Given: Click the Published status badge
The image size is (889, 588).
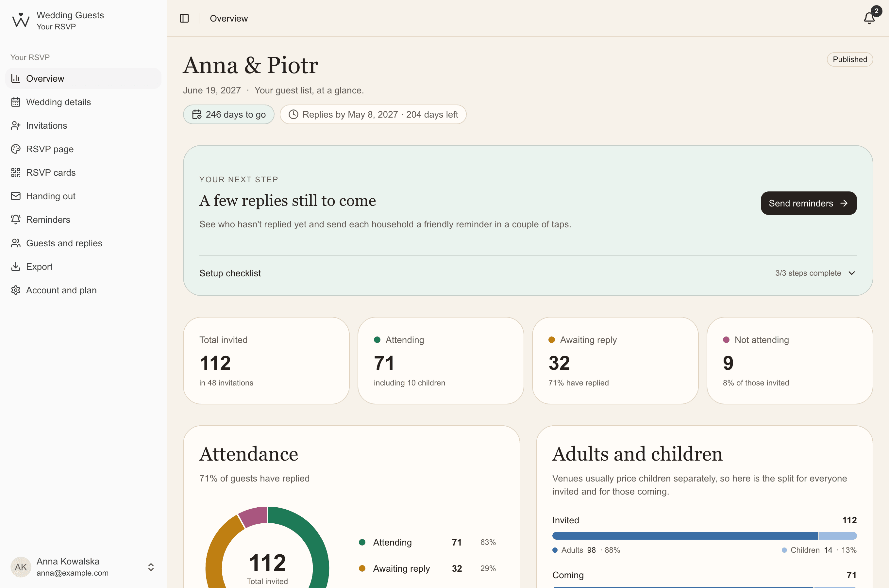Looking at the screenshot, I should [x=849, y=59].
